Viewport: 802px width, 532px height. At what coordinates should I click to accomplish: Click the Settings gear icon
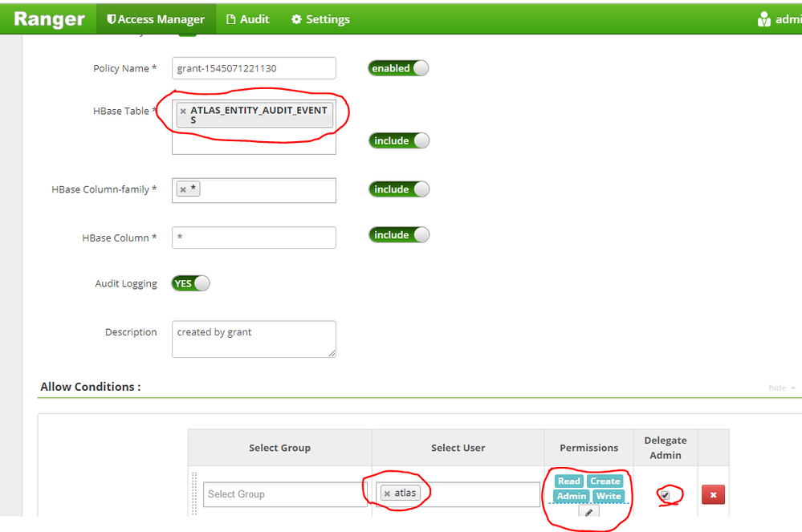tap(296, 19)
